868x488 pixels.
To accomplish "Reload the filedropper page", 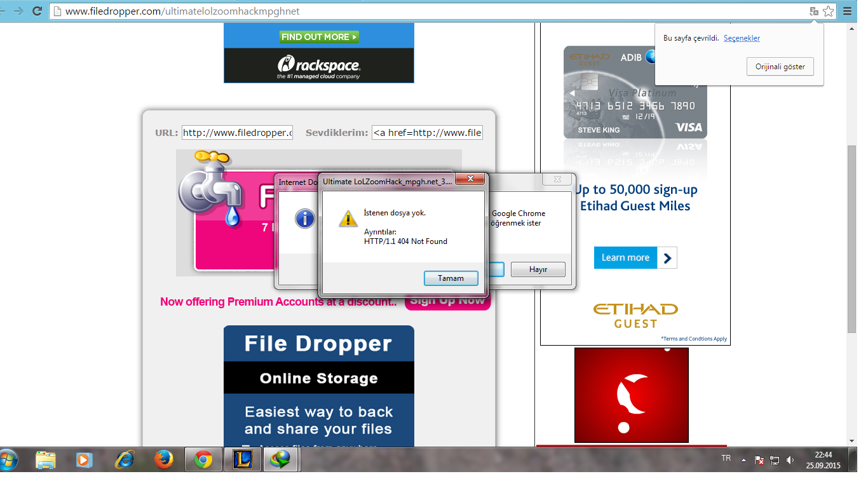I will tap(37, 11).
